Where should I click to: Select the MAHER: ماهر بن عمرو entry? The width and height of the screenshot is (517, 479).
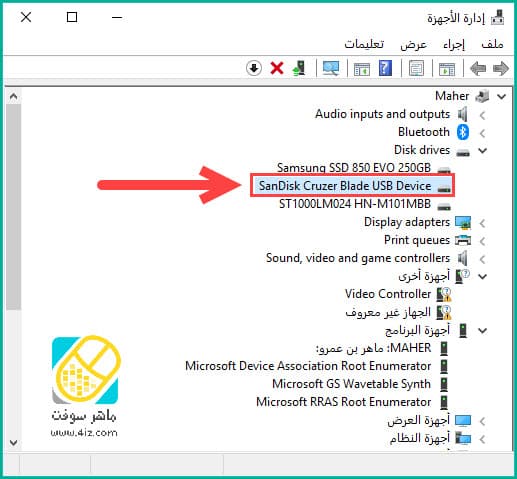373,348
